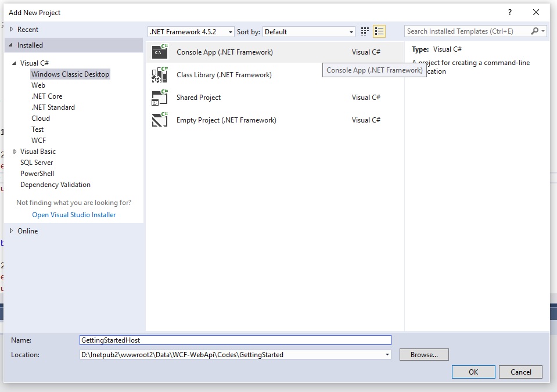Switch templates to detailed list view
Viewport: 557px width, 392px height.
[x=379, y=31]
